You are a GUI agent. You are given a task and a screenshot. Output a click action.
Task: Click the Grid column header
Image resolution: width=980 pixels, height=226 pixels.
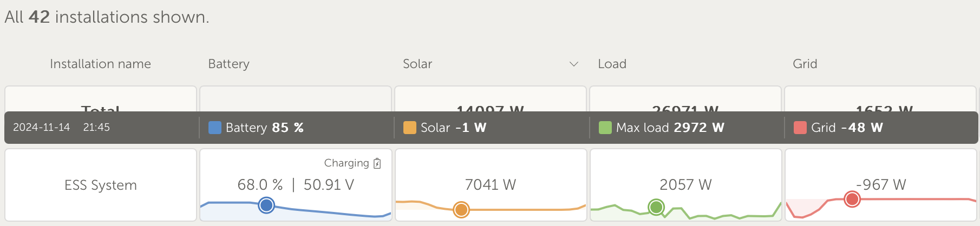(x=805, y=64)
